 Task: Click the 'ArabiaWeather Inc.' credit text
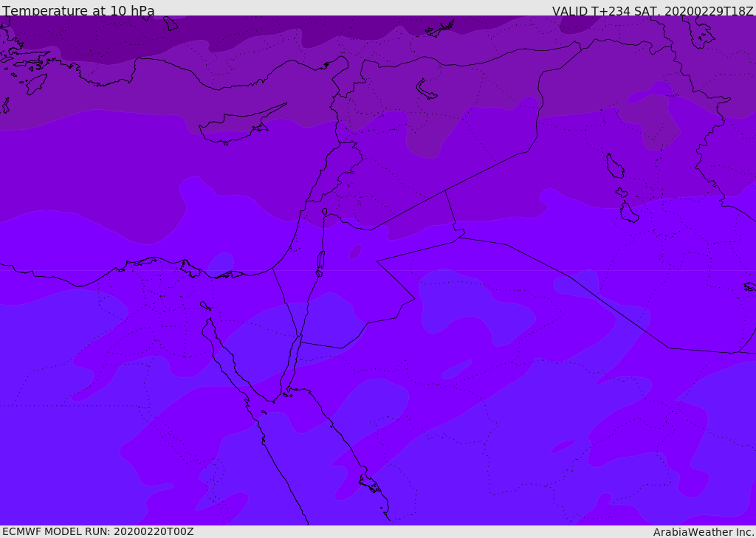pyautogui.click(x=704, y=532)
